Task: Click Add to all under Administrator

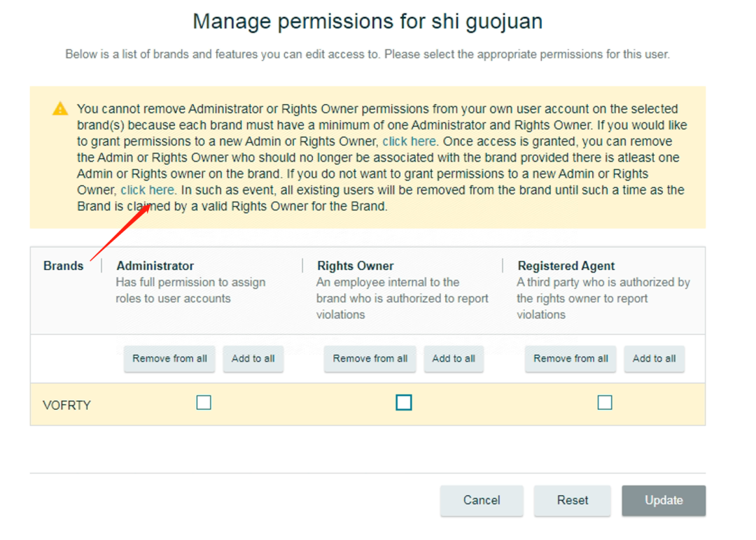Action: 253,358
